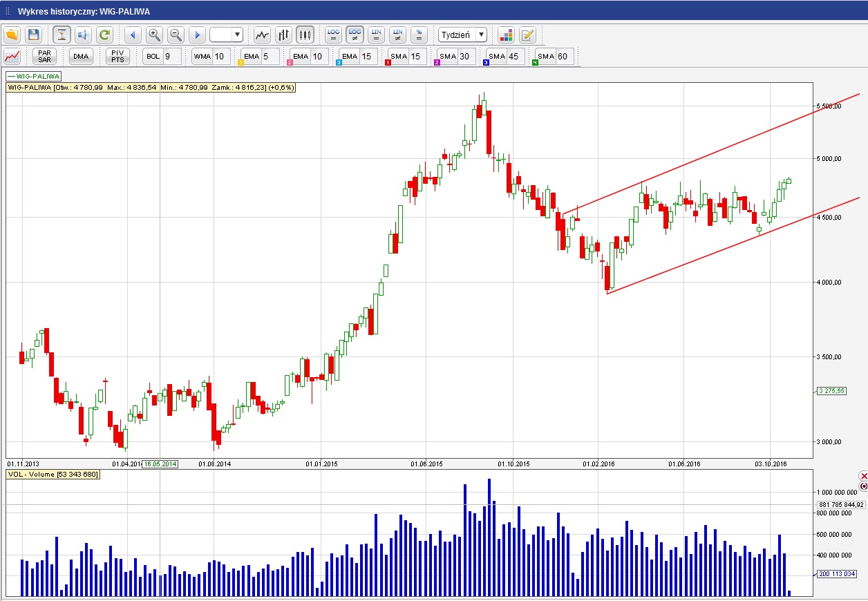Open the notes pencil icon
The image size is (868, 601).
coord(527,35)
